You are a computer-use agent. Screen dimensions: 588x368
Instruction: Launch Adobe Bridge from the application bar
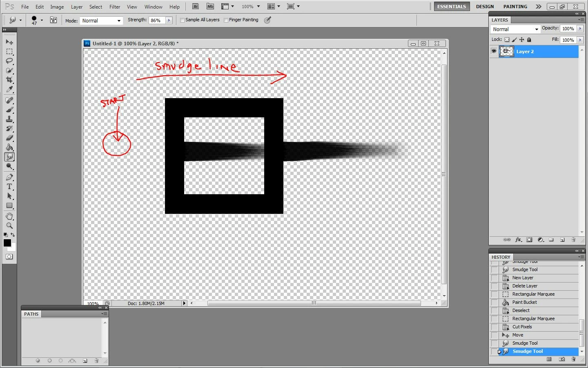tap(196, 7)
